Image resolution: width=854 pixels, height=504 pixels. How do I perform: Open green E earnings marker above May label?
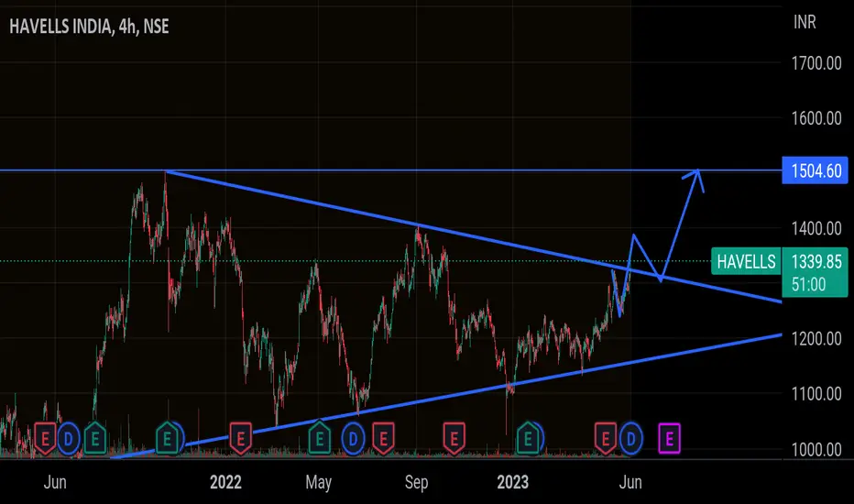(320, 438)
